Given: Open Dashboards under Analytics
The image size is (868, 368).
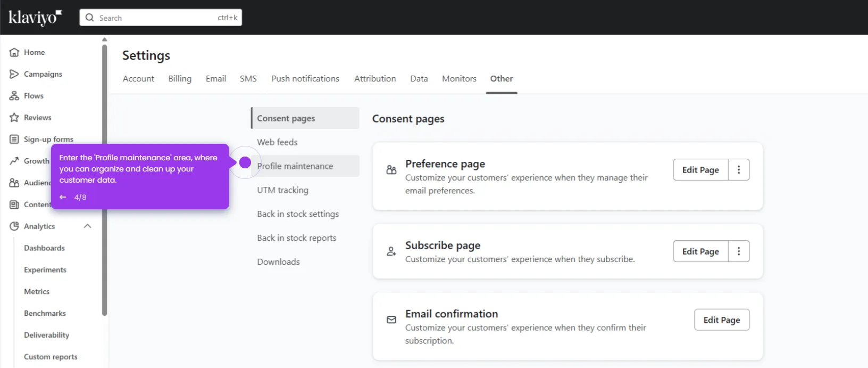Looking at the screenshot, I should pos(44,248).
